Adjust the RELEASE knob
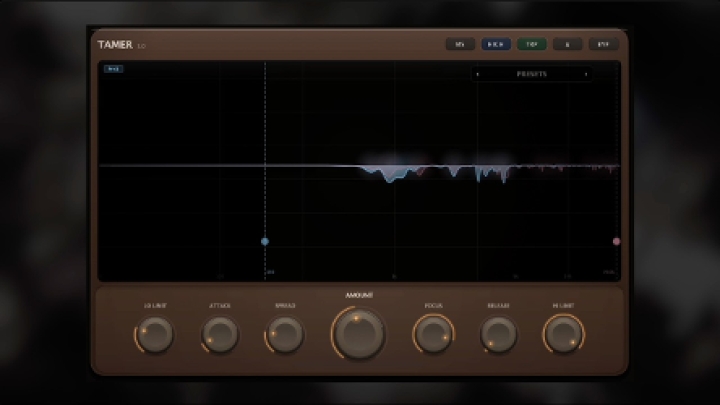 [499, 334]
